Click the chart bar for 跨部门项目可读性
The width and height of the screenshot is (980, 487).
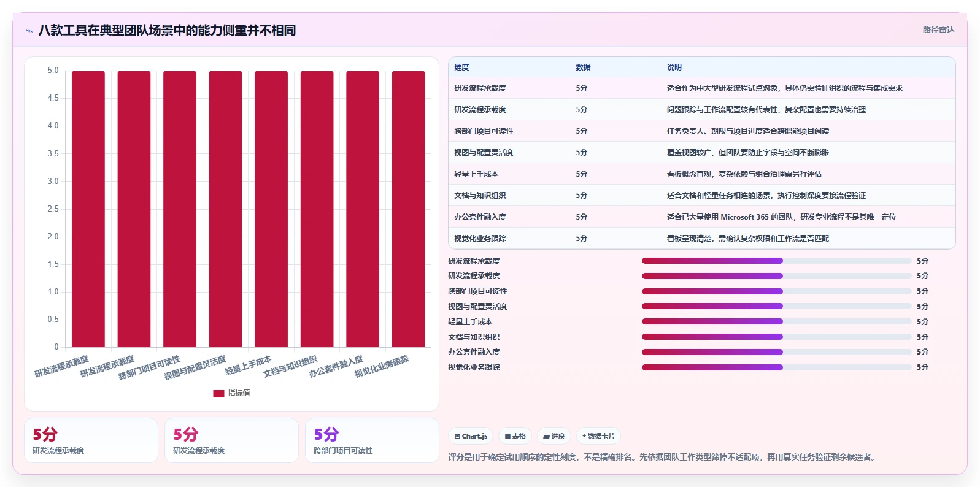click(x=180, y=209)
